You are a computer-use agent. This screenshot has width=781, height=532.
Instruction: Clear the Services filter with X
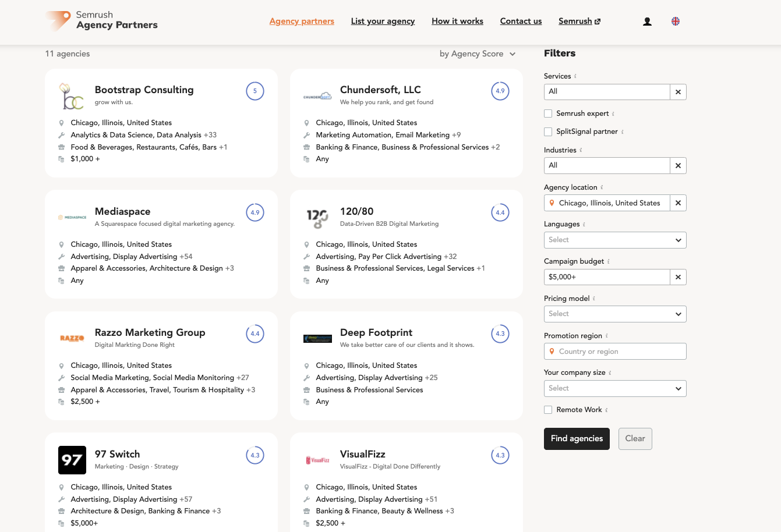[x=678, y=92]
